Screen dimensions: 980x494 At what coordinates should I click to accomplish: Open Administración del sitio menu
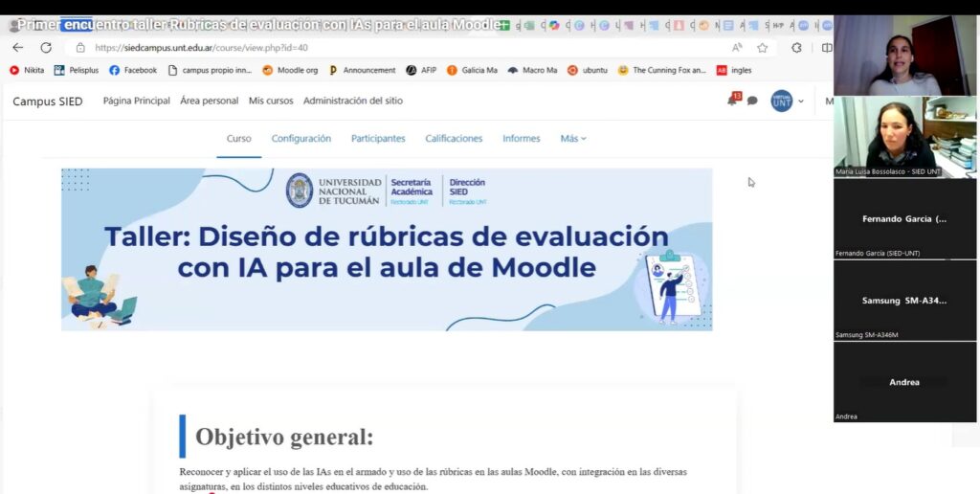tap(353, 101)
